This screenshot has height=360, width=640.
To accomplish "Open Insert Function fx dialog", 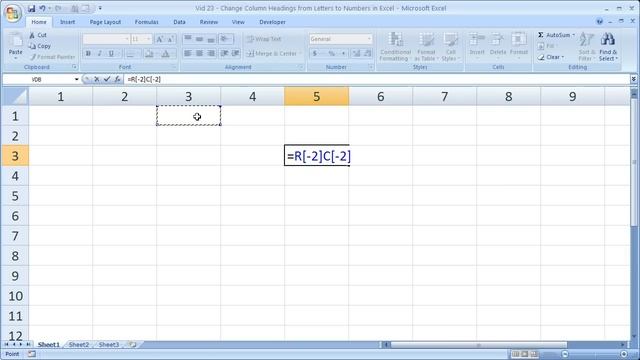I will (x=117, y=79).
